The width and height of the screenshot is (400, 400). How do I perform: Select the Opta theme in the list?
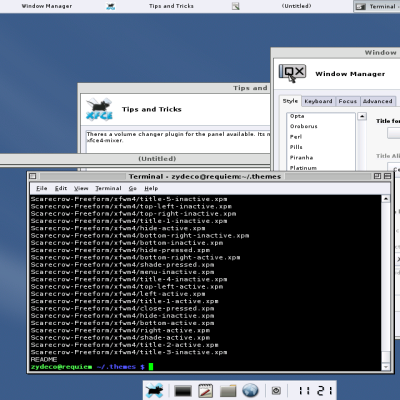click(x=321, y=116)
